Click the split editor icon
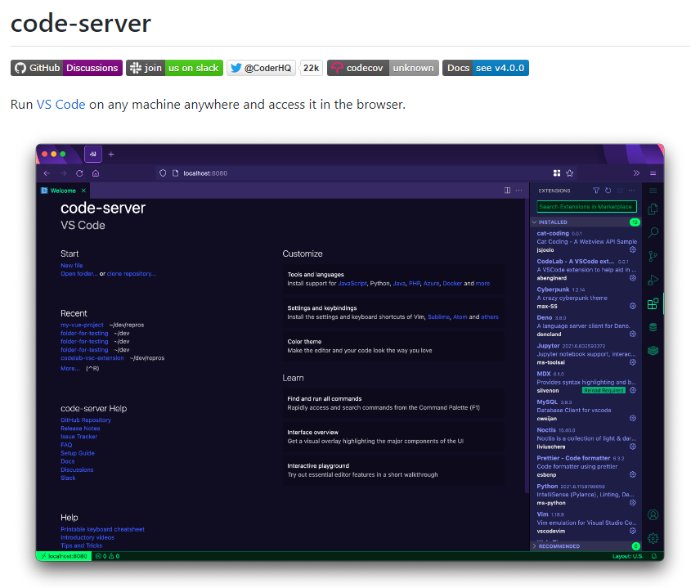 tap(507, 191)
